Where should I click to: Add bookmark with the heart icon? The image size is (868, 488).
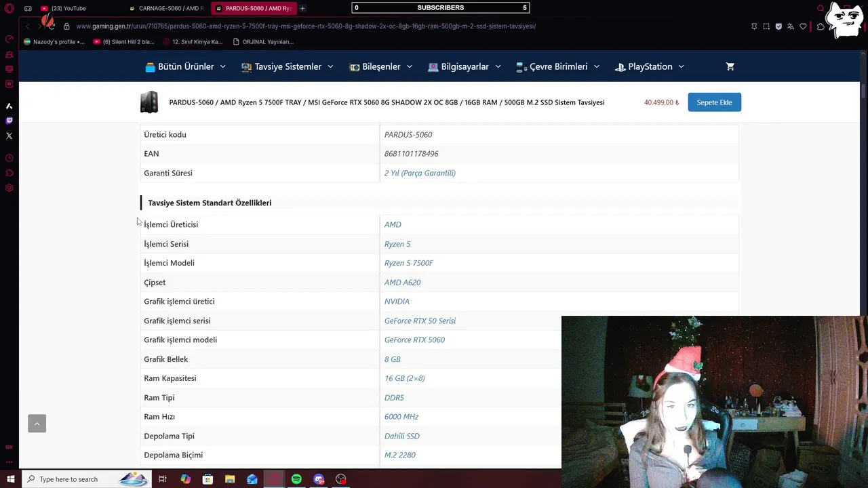(803, 26)
